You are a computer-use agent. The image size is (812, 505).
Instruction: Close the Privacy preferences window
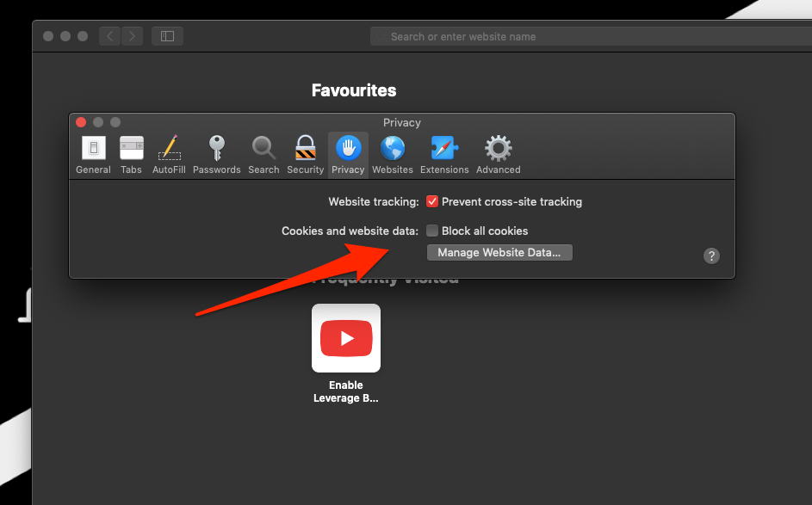click(x=81, y=122)
